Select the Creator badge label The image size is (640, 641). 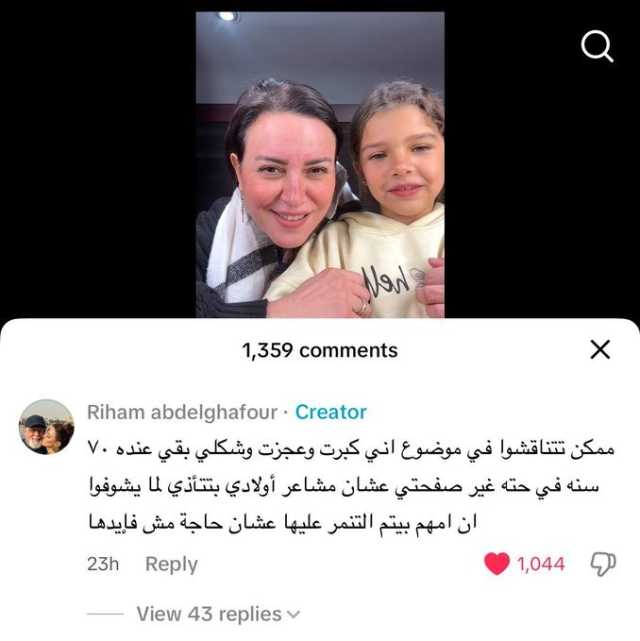[x=331, y=412]
